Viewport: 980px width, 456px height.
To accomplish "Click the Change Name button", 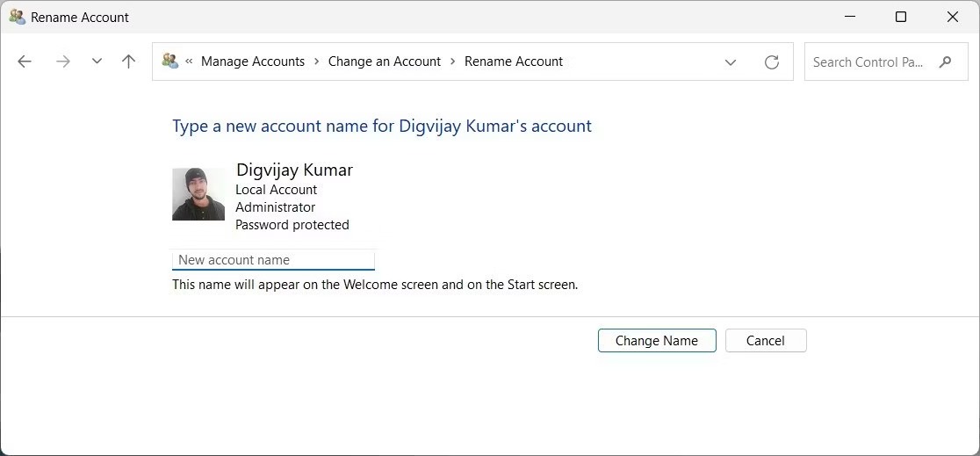I will 657,340.
